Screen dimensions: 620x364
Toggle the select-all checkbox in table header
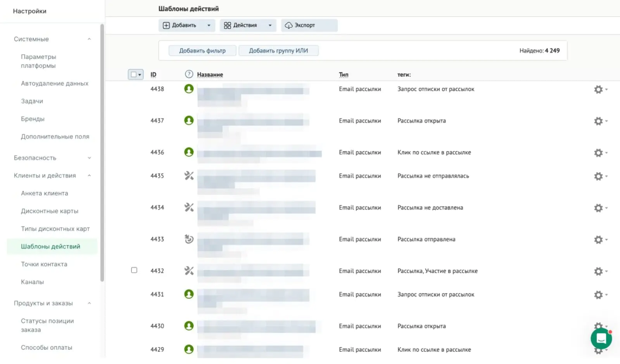point(133,74)
